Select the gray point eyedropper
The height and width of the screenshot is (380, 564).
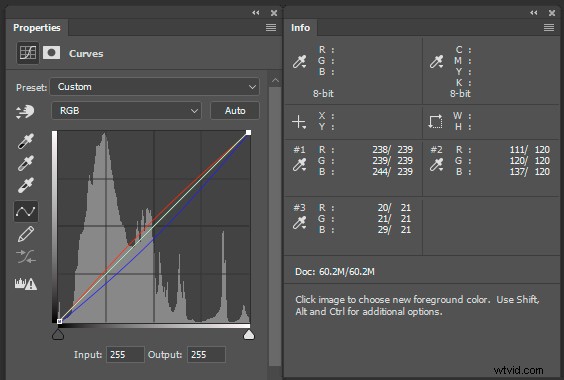[x=26, y=163]
